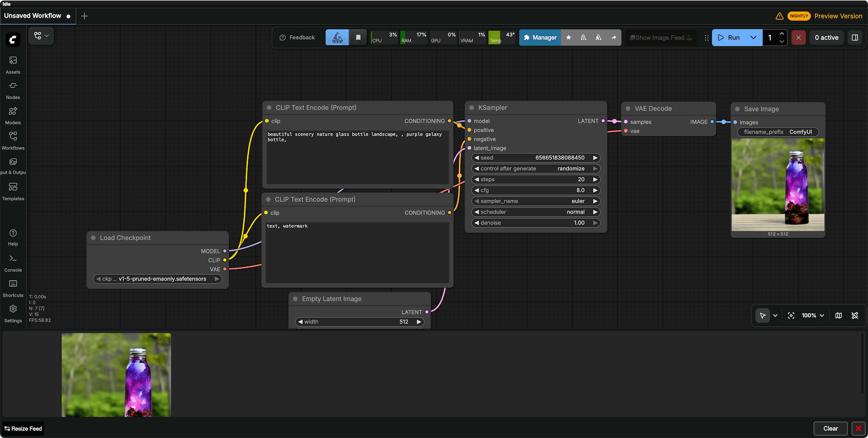868x438 pixels.
Task: Add a new workflow tab
Action: pyautogui.click(x=85, y=16)
